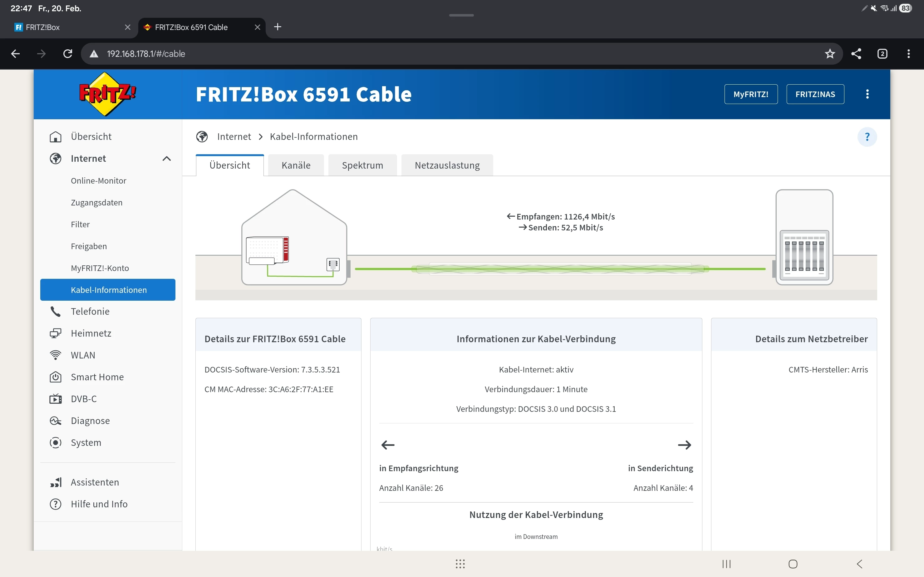
Task: Click the FRITZ!NAS button
Action: tap(815, 94)
